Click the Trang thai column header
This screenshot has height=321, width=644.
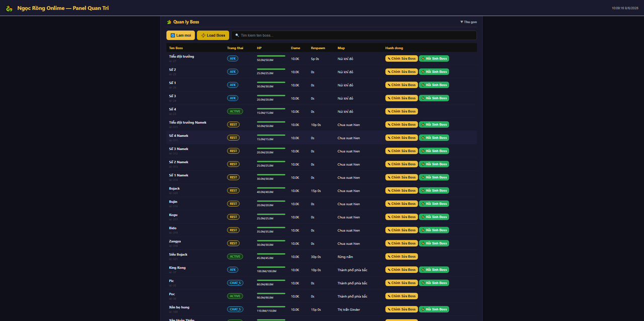click(235, 48)
